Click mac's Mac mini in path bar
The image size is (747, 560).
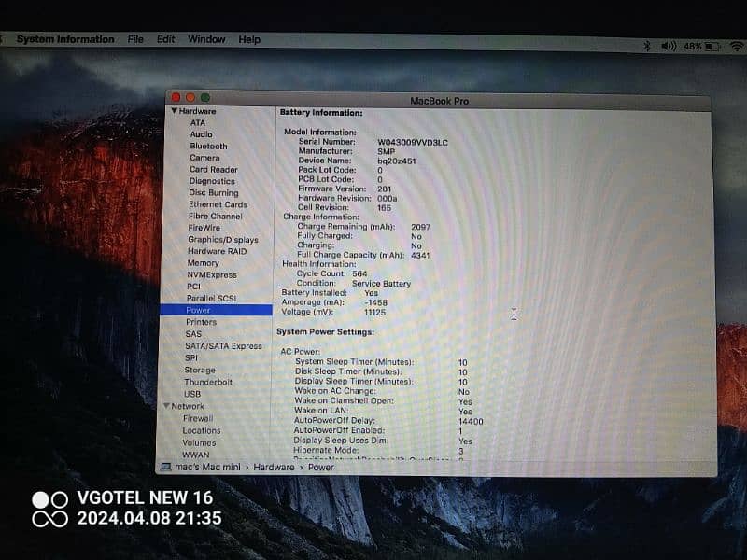(207, 468)
